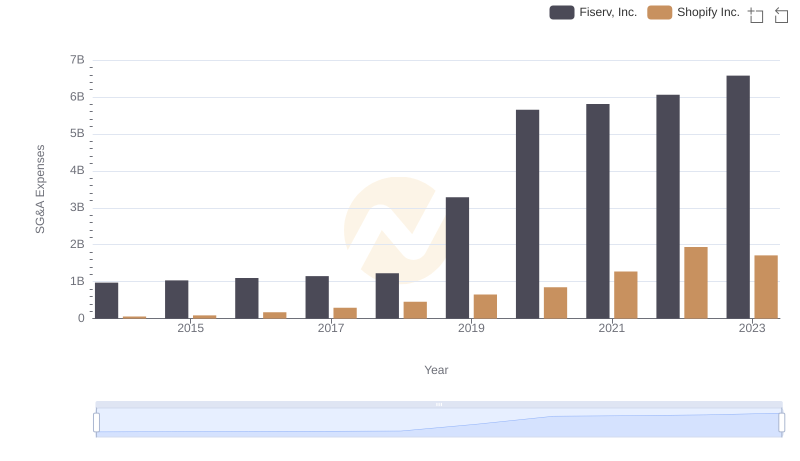
Task: Click the Fiserv, Inc. legend label
Action: point(608,12)
